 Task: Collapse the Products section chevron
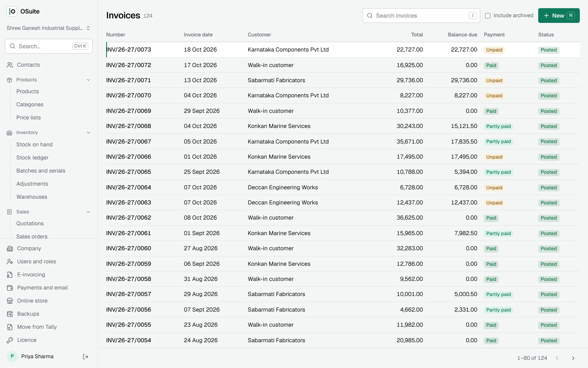point(88,80)
